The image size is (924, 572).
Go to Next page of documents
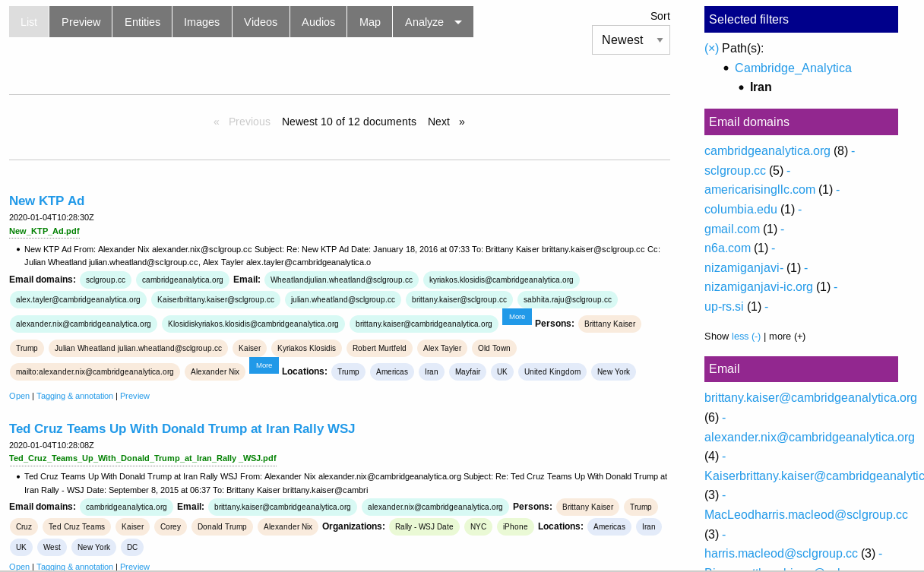[x=438, y=122]
